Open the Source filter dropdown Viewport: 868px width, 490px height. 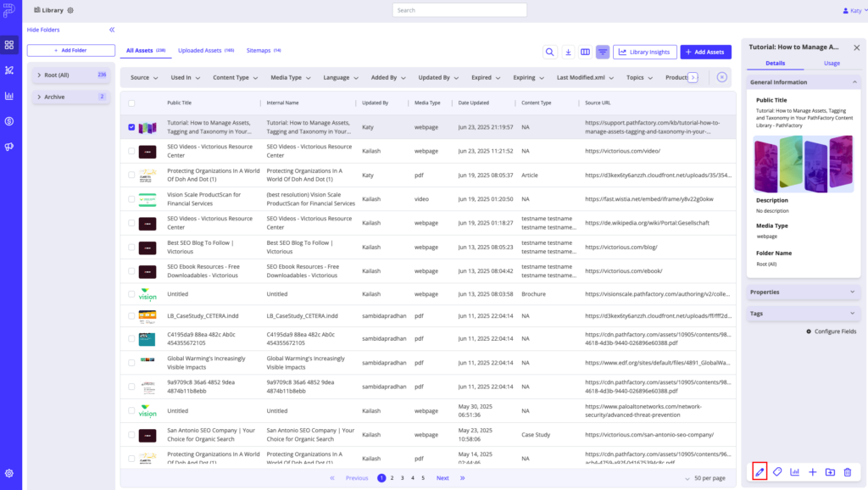point(144,77)
